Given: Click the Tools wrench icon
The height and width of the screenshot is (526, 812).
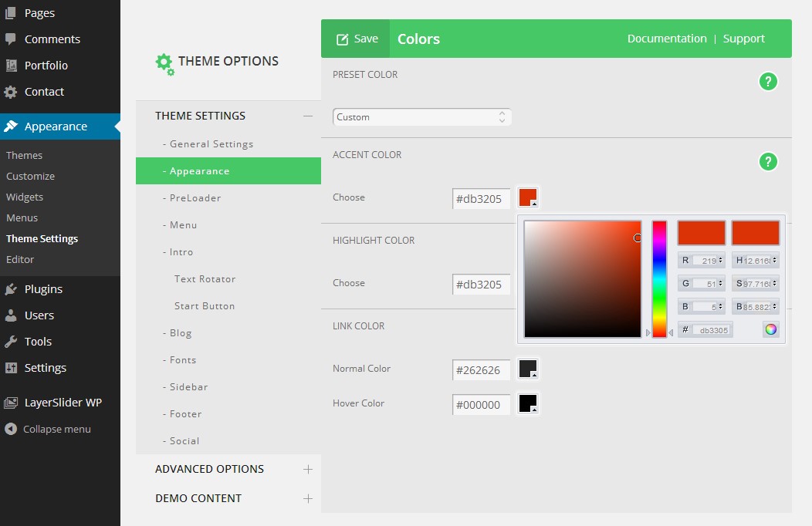Looking at the screenshot, I should coord(11,342).
